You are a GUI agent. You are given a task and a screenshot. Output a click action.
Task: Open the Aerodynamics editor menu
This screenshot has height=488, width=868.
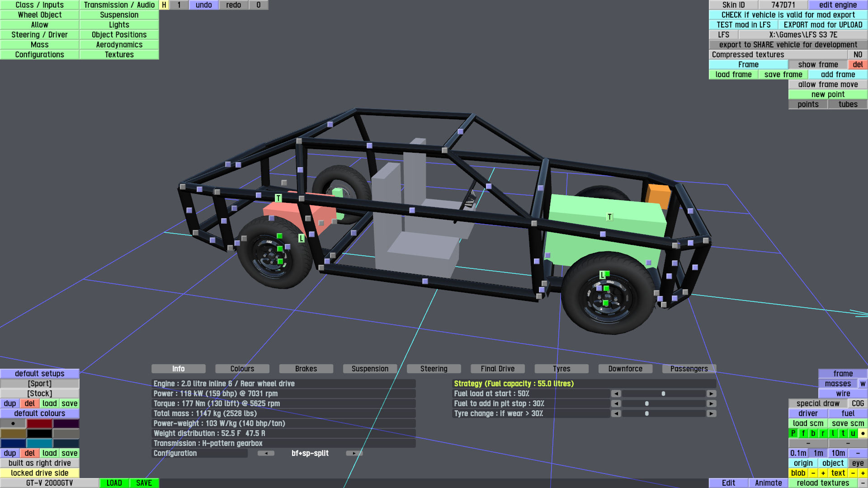click(119, 45)
